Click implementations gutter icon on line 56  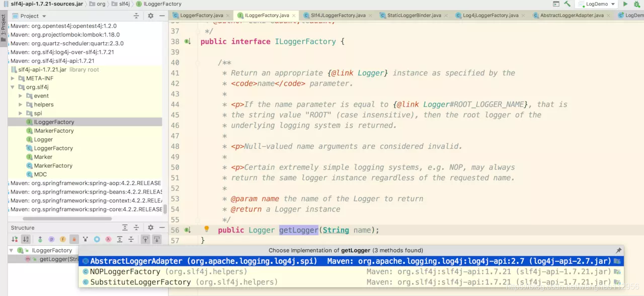188,230
